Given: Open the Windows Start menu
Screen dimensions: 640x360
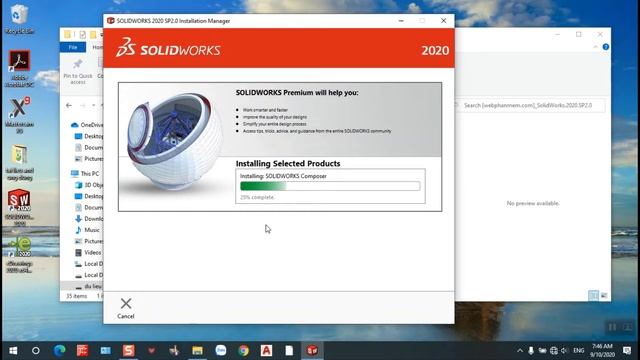Looking at the screenshot, I should [x=13, y=351].
